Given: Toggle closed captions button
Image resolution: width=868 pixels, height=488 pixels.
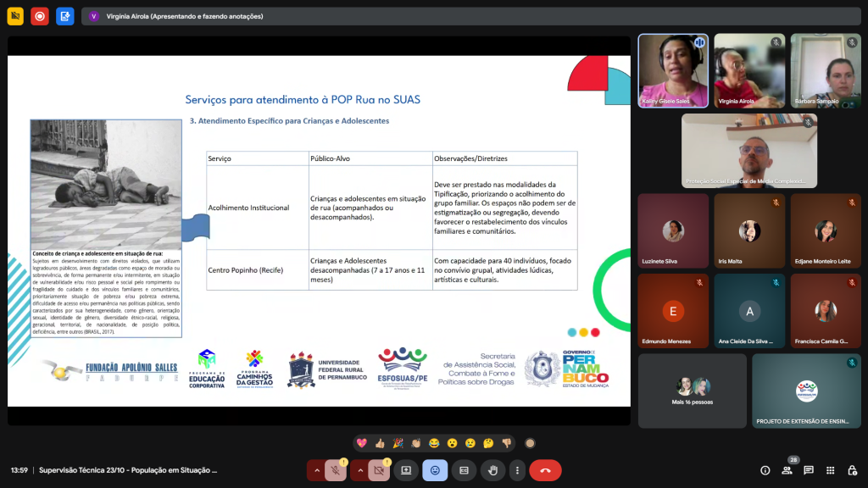Looking at the screenshot, I should (464, 470).
